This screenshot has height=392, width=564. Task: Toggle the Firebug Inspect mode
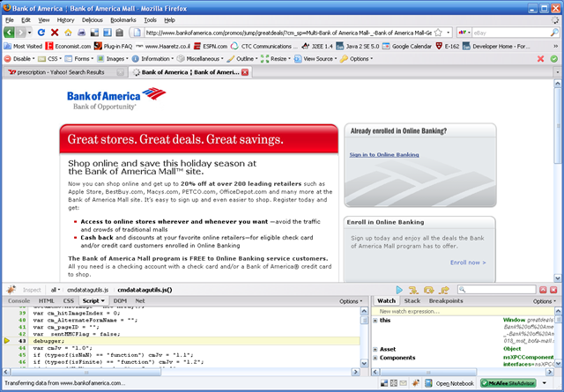32,289
